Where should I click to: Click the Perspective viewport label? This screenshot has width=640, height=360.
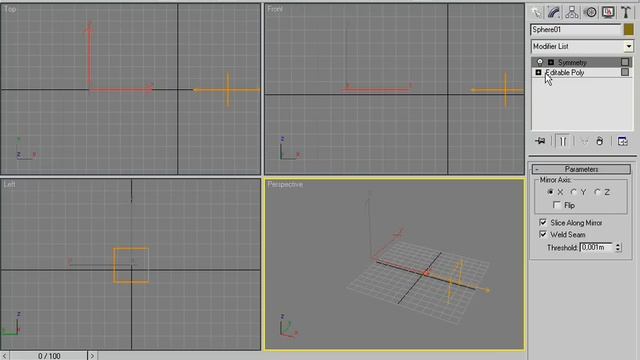285,184
